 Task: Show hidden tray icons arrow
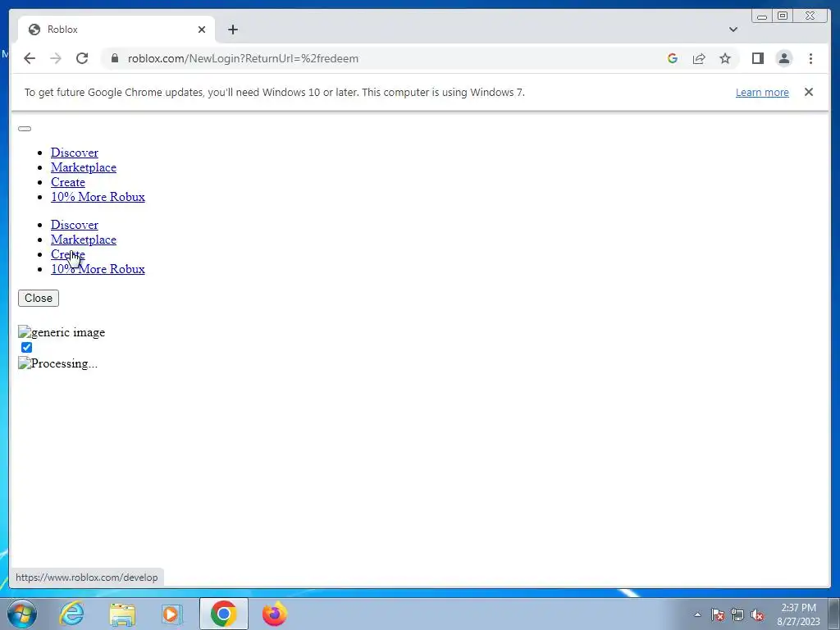[x=697, y=614]
